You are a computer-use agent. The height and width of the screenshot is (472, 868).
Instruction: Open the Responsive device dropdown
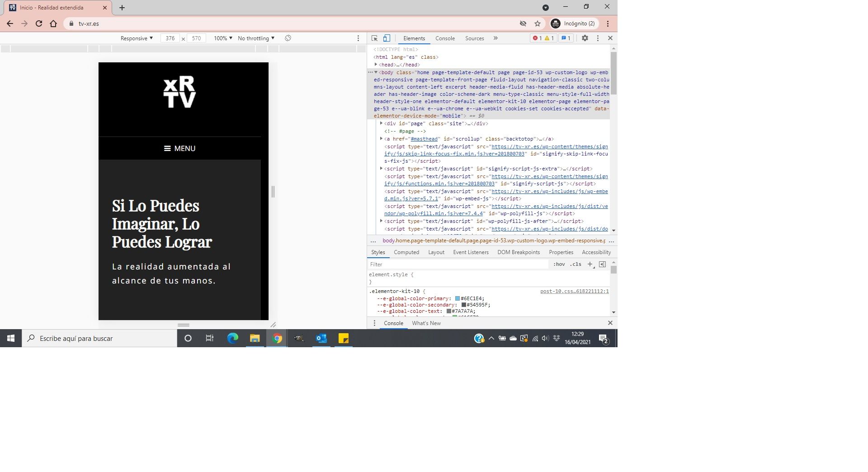137,38
